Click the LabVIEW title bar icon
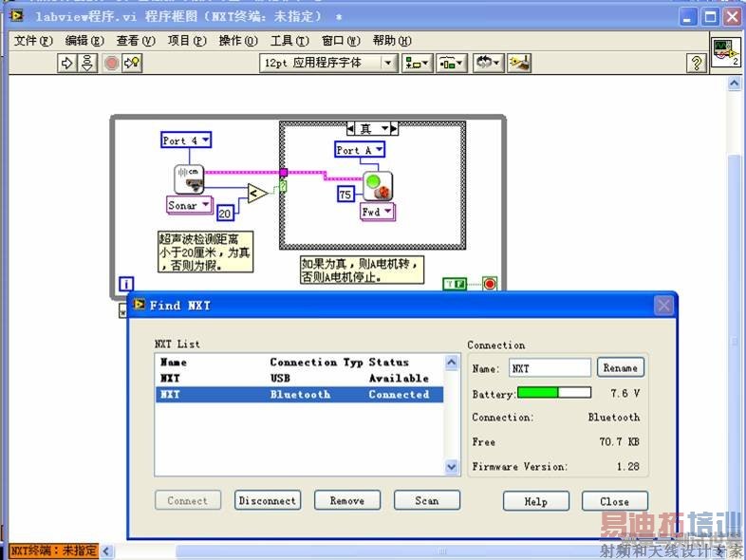 click(x=17, y=16)
